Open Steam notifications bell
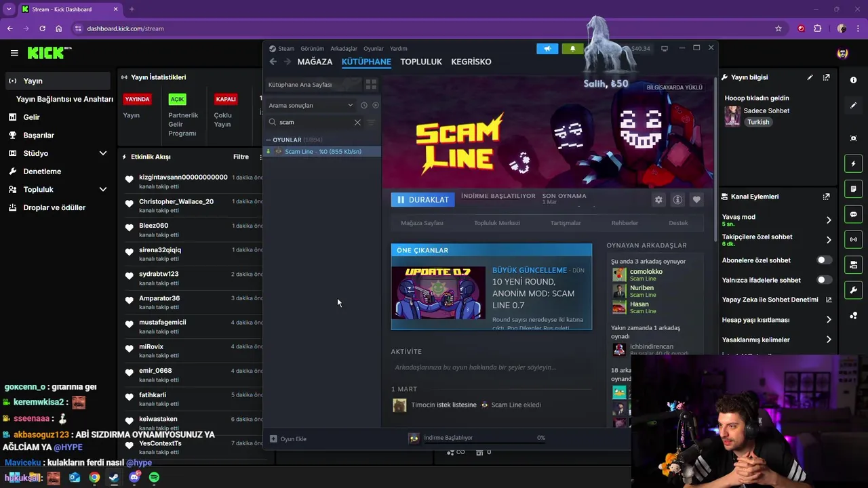Image resolution: width=868 pixels, height=488 pixels. pos(572,49)
